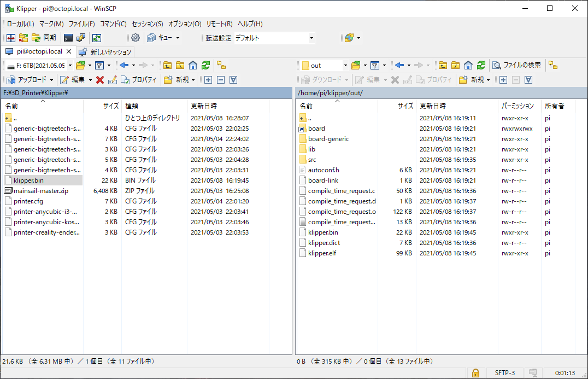
Task: Open the セッション(S) menu
Action: click(x=148, y=24)
